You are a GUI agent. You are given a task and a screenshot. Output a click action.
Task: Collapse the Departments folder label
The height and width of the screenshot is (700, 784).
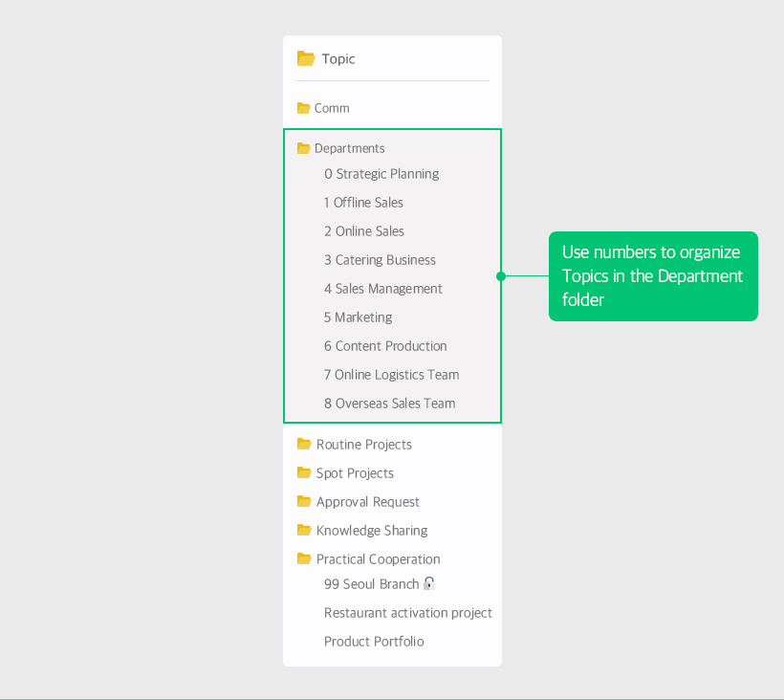(x=350, y=148)
